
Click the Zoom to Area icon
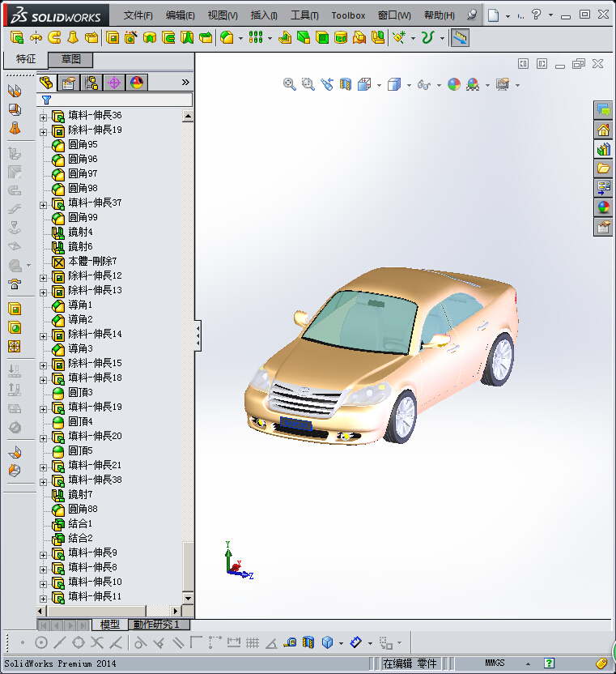(x=308, y=84)
